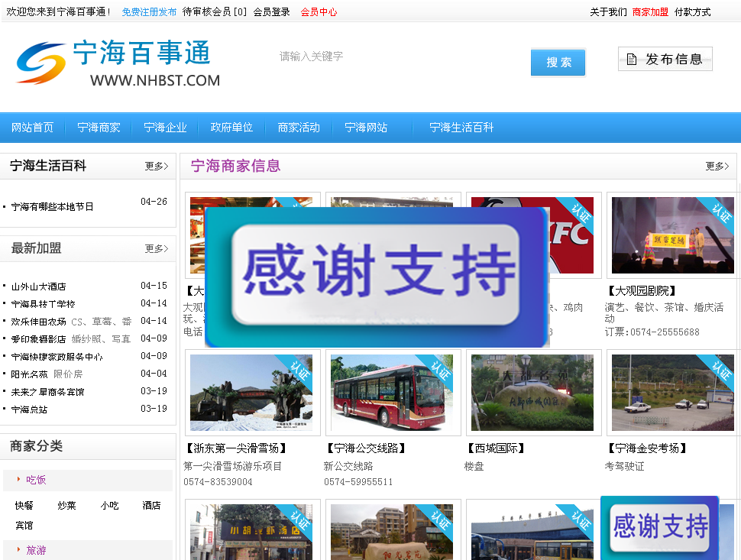Viewport: 741px width, 560px height.
Task: Open the 西城国际 stone sign thumbnail
Action: click(532, 393)
